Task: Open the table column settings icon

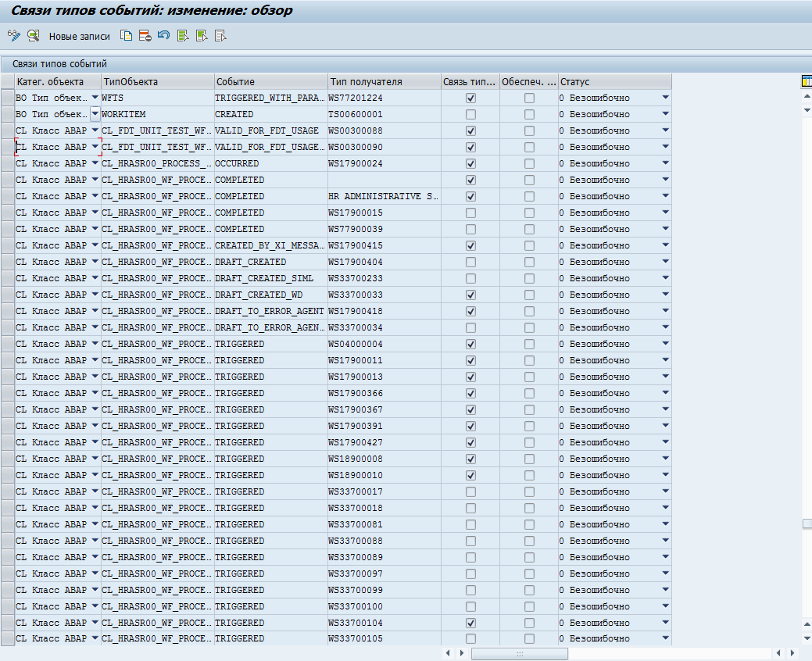Action: click(x=807, y=80)
